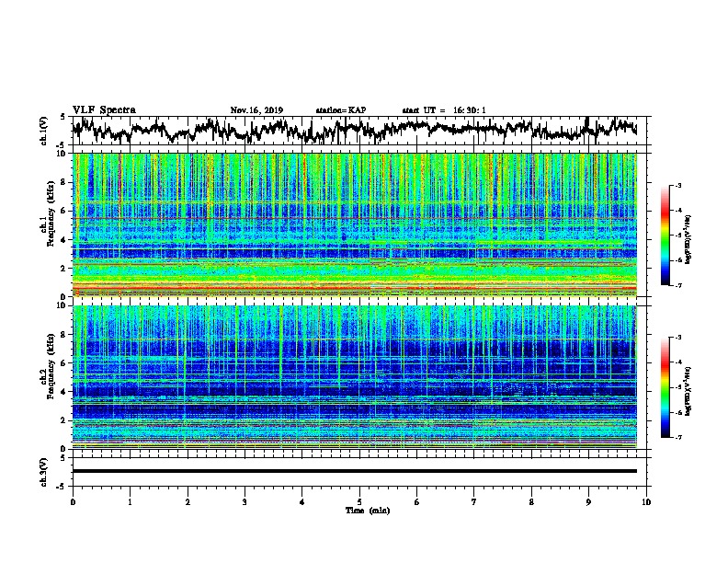Image resolution: width=728 pixels, height=563 pixels.
Task: Click the "-7" tick on ch.1 colorbar
Action: coord(677,285)
